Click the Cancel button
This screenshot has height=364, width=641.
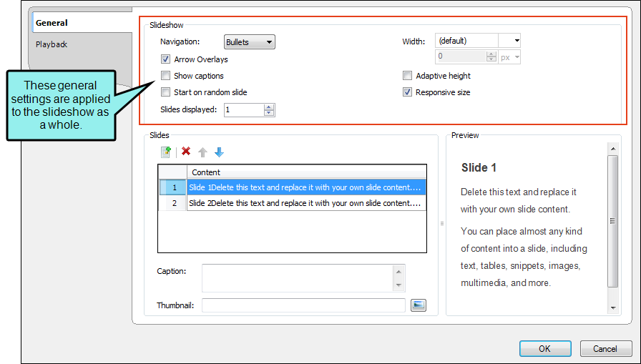tap(605, 348)
